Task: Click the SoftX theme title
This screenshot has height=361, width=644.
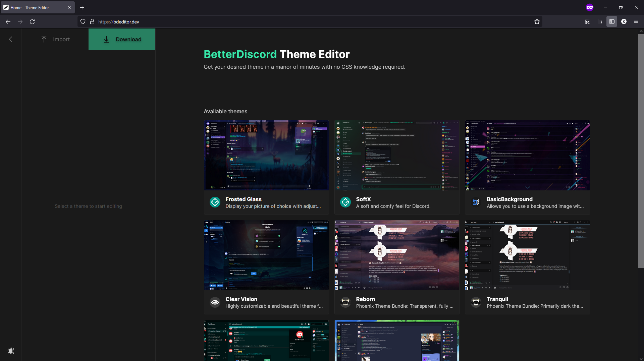Action: pyautogui.click(x=363, y=199)
